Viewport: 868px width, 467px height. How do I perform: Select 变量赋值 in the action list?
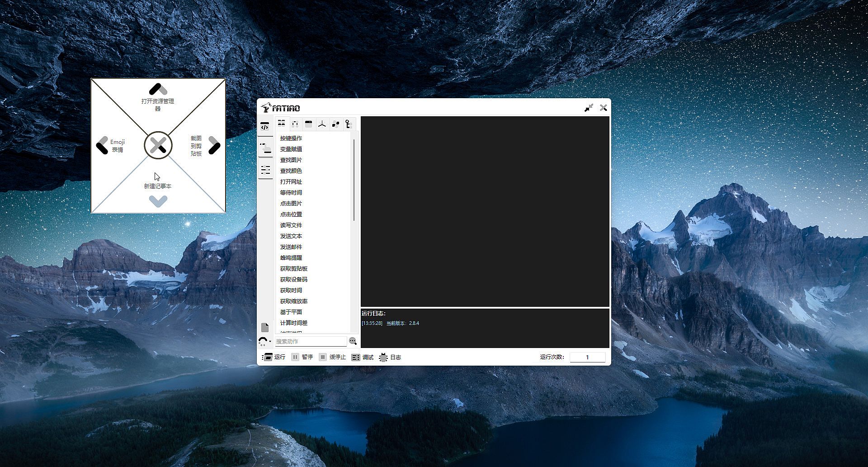(291, 149)
